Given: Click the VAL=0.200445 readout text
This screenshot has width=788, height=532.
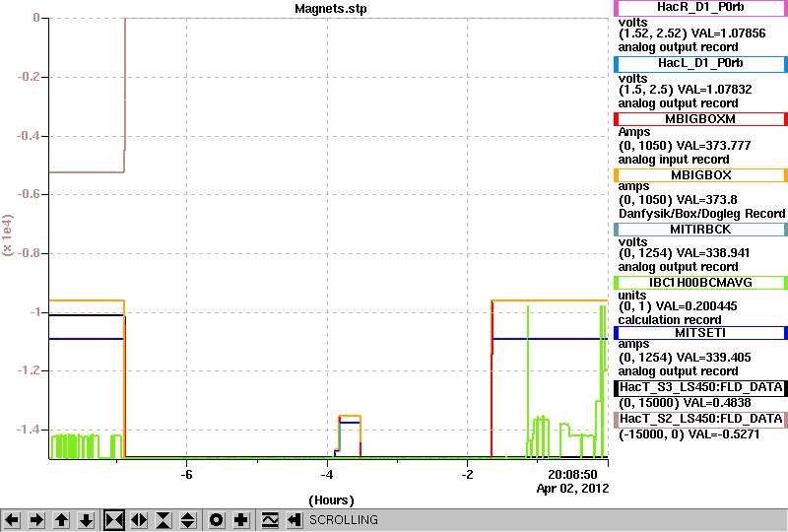Looking at the screenshot, I should tap(696, 306).
